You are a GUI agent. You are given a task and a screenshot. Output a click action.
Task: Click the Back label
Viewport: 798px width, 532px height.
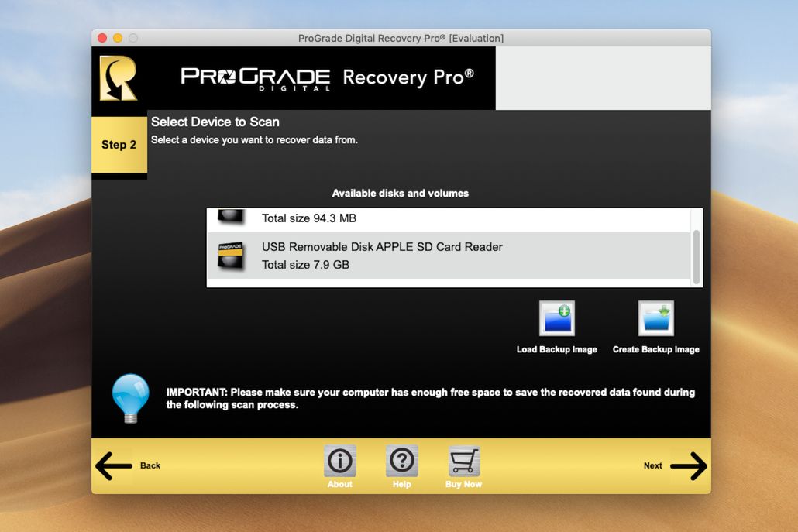pyautogui.click(x=150, y=465)
